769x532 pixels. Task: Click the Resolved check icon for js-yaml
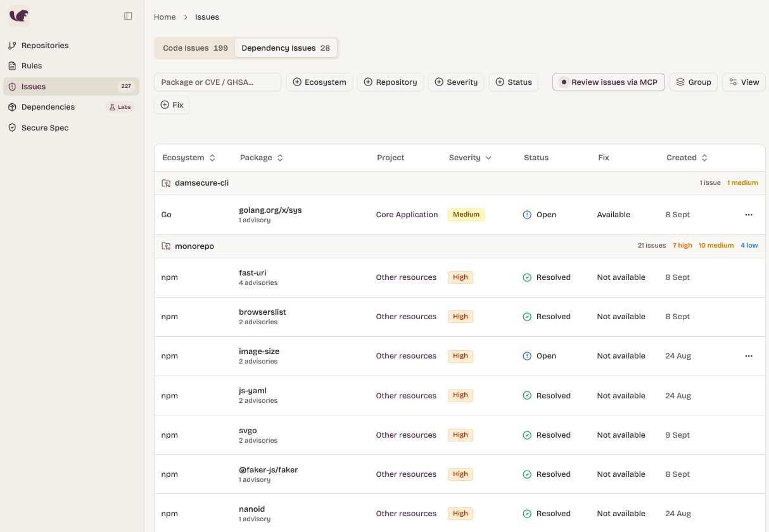pyautogui.click(x=527, y=395)
